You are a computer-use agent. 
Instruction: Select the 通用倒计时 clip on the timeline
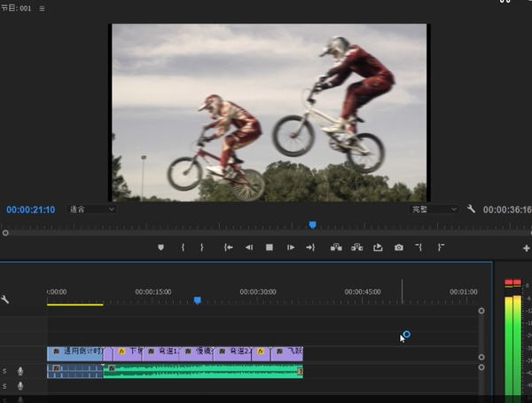click(74, 352)
